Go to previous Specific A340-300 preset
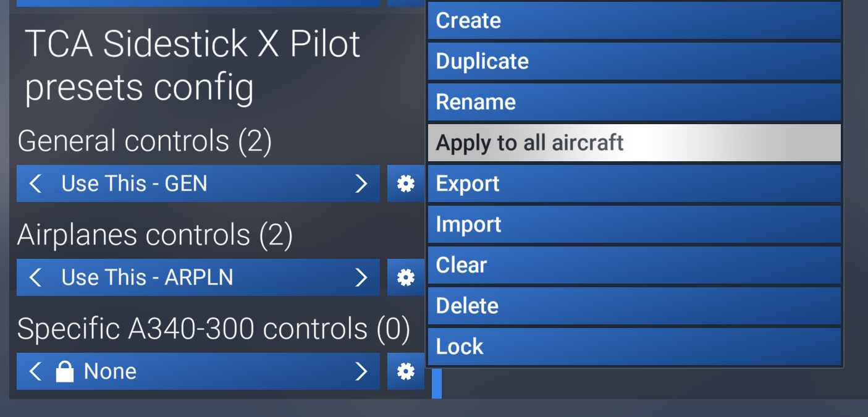The width and height of the screenshot is (868, 417). click(36, 371)
